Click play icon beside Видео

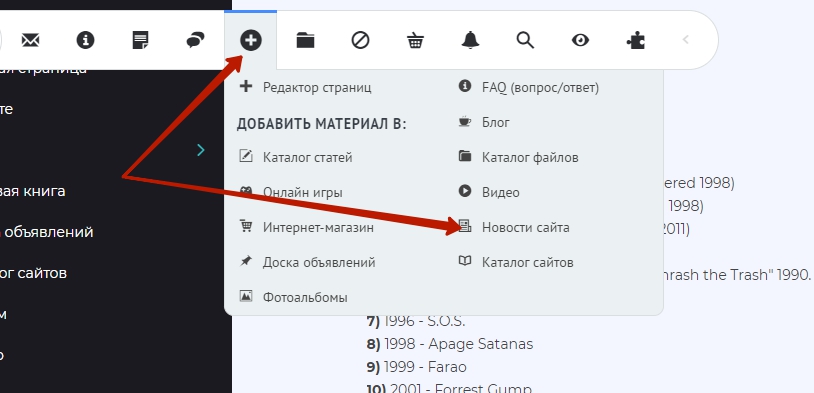[465, 191]
